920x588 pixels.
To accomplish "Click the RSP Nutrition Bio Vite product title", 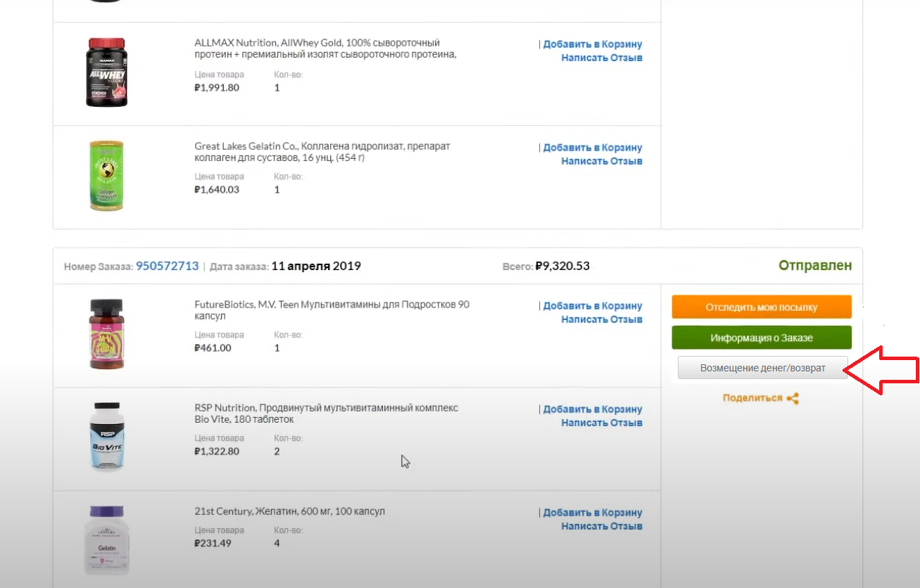I will pyautogui.click(x=326, y=414).
